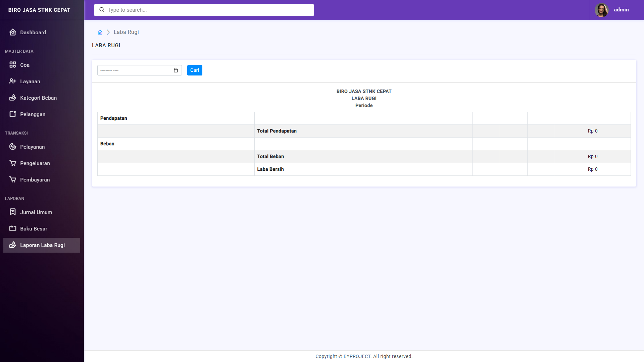Viewport: 644px width, 362px height.
Task: Click the Pelayanan cookie icon
Action: coord(13,147)
